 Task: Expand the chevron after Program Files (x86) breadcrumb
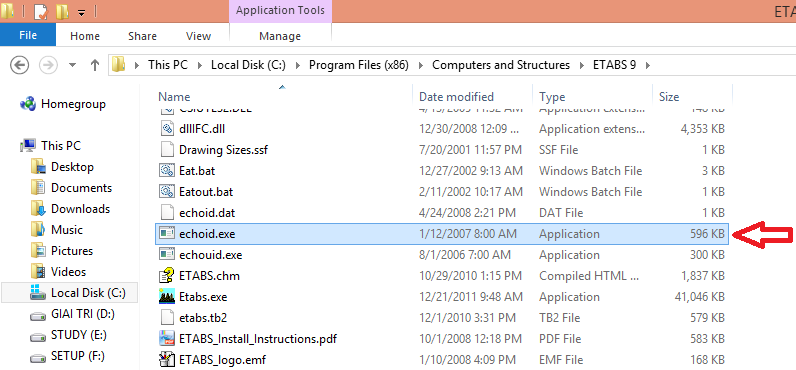point(420,65)
